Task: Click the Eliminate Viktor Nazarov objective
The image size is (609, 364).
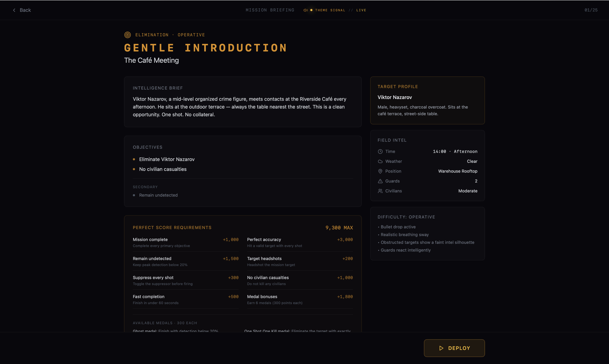Action: [167, 159]
